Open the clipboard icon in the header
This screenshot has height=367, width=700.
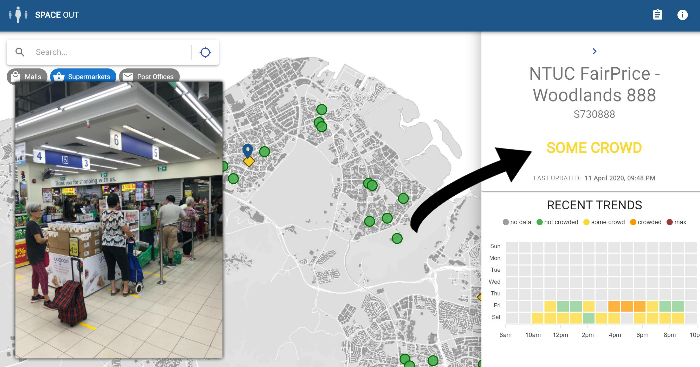pos(657,15)
